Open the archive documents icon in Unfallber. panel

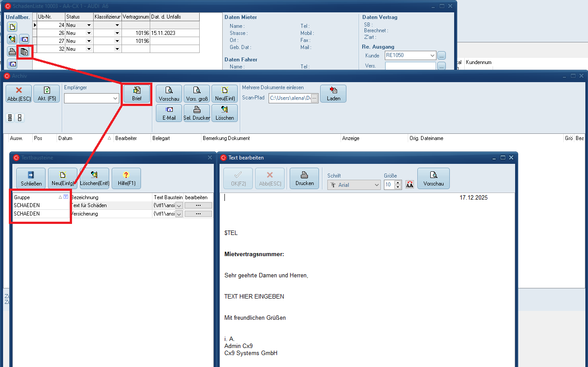point(24,52)
